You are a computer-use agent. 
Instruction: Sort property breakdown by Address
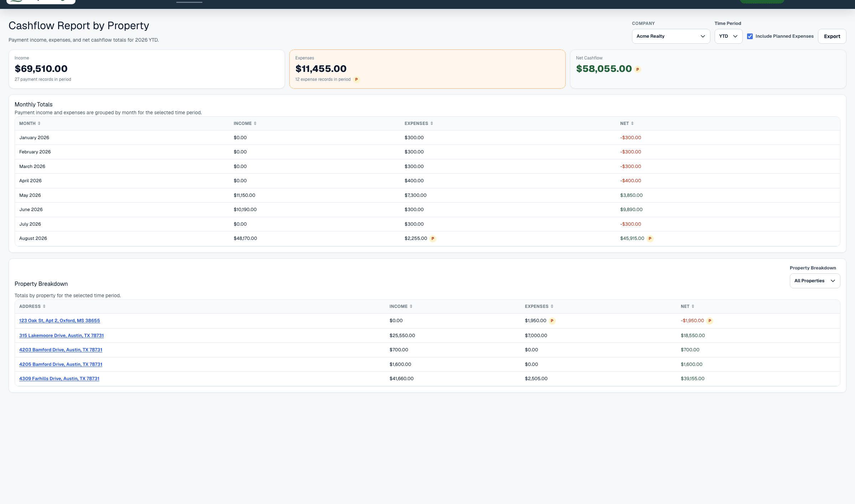tap(32, 306)
